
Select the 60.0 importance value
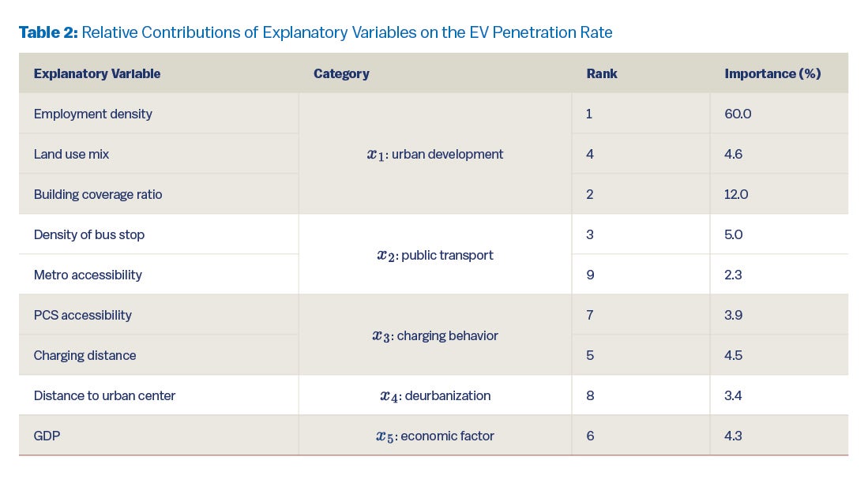[738, 114]
